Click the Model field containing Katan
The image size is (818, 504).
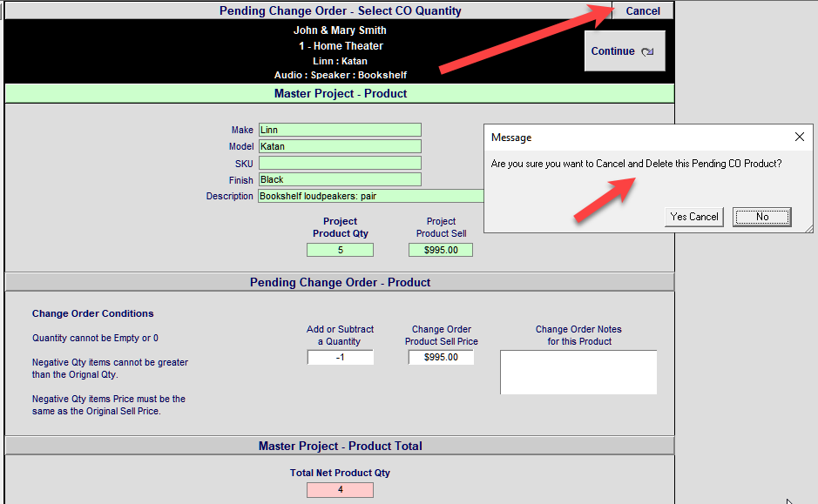(340, 146)
